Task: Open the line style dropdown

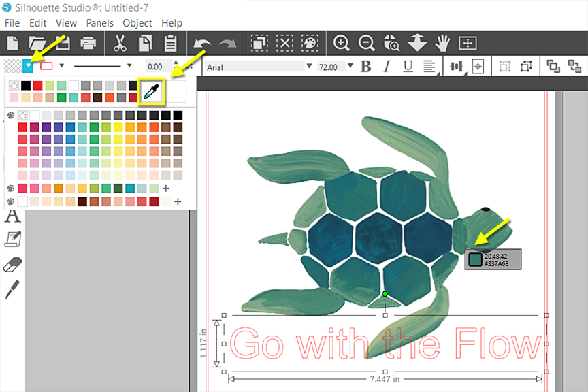Action: coord(129,65)
